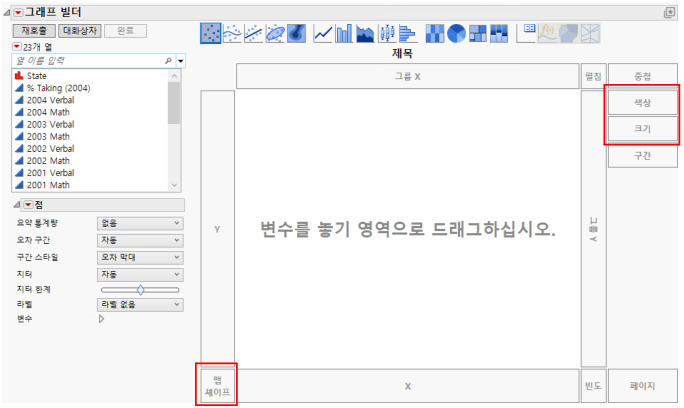The image size is (684, 408).
Task: Select the Box Plot icon
Action: tap(386, 34)
